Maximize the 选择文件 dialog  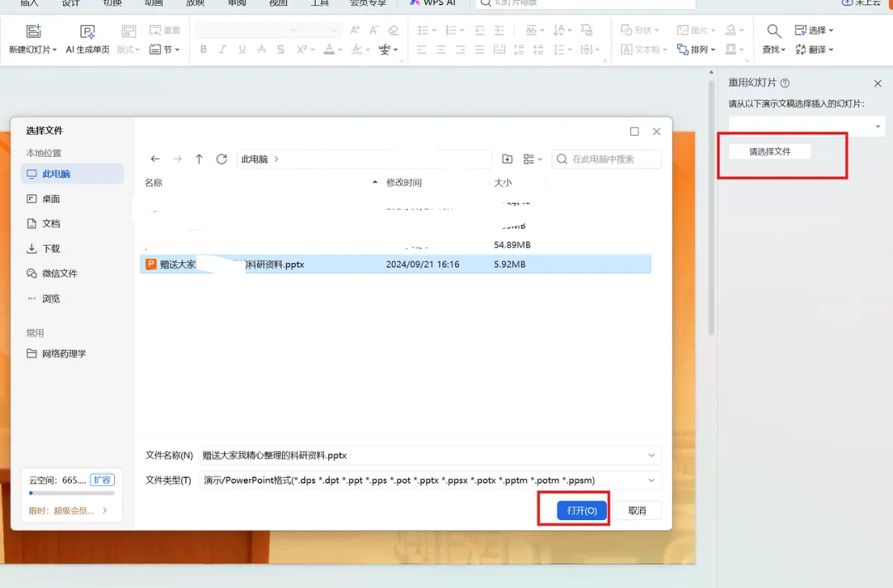634,131
